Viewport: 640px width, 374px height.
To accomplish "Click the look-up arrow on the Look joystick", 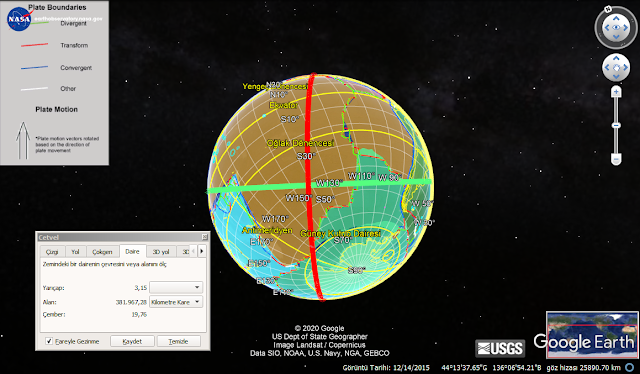I will [616, 18].
